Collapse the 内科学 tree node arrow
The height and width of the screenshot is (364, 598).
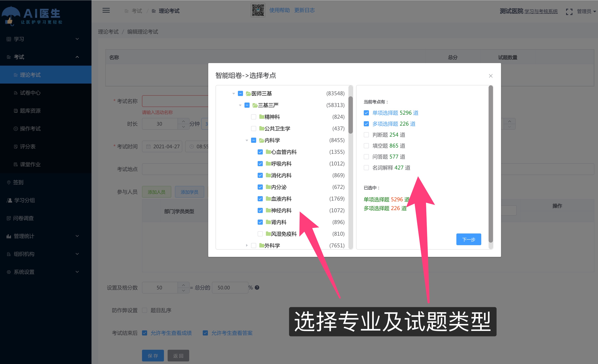[x=247, y=140]
